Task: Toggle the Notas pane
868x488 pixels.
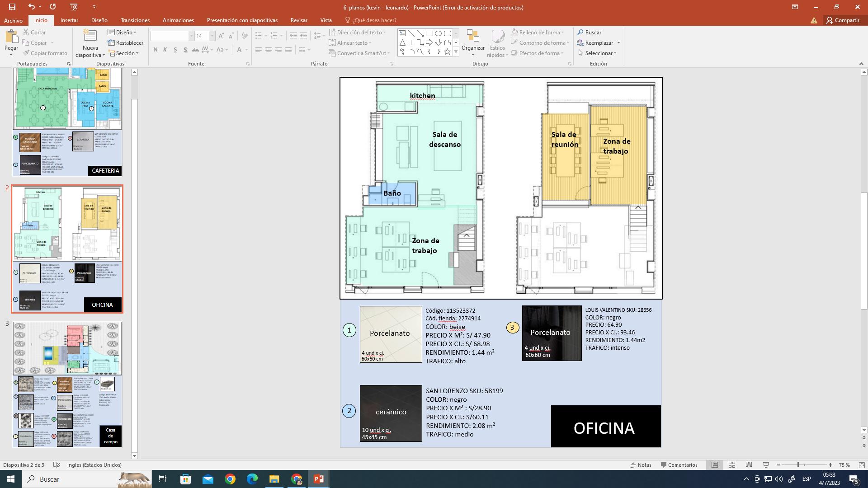Action: [x=641, y=465]
